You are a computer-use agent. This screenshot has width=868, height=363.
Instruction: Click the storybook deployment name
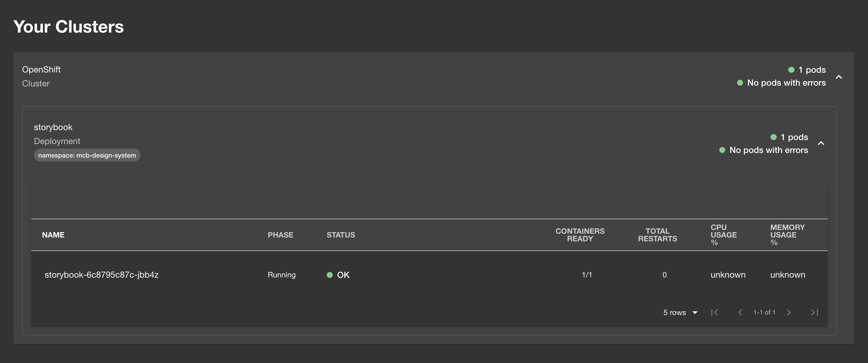[x=53, y=127]
